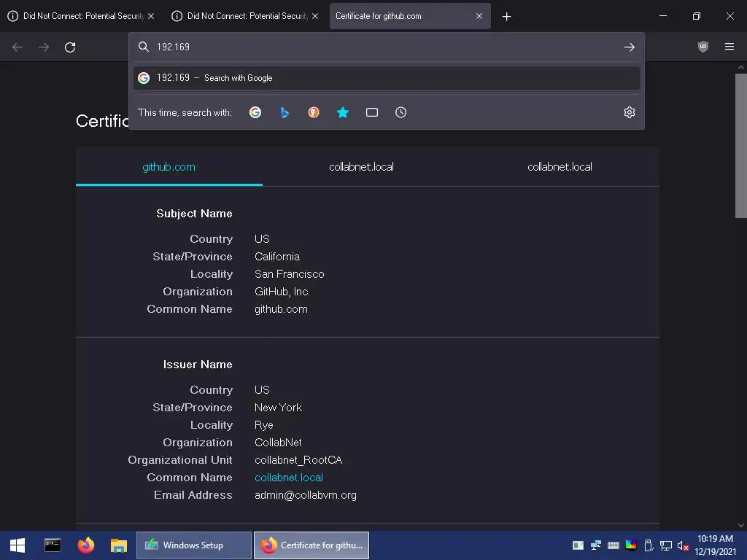Click the 'New York' state value

278,408
